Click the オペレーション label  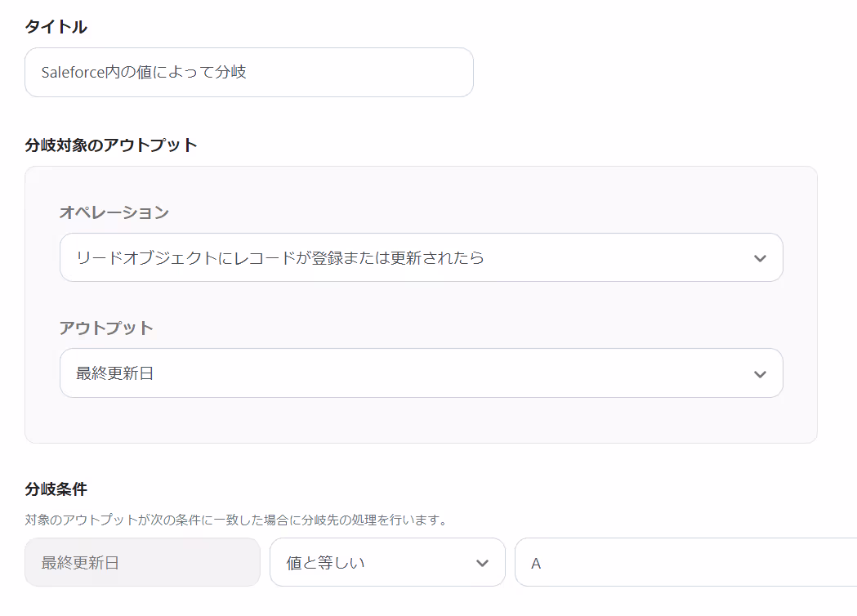point(114,212)
